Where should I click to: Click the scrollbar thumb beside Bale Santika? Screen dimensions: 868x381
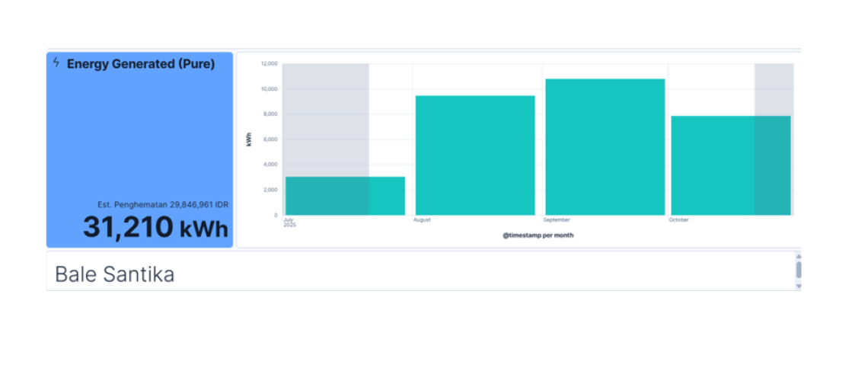click(798, 270)
